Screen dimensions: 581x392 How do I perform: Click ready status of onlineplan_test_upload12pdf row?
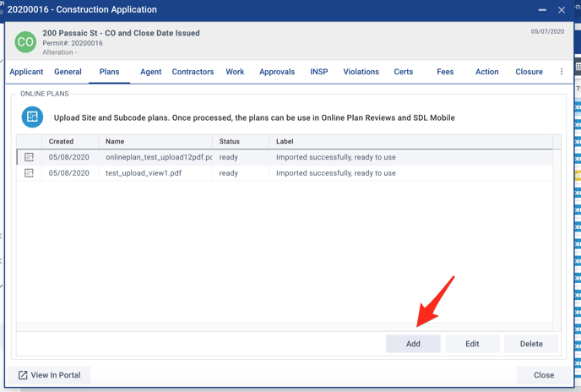[x=228, y=157]
